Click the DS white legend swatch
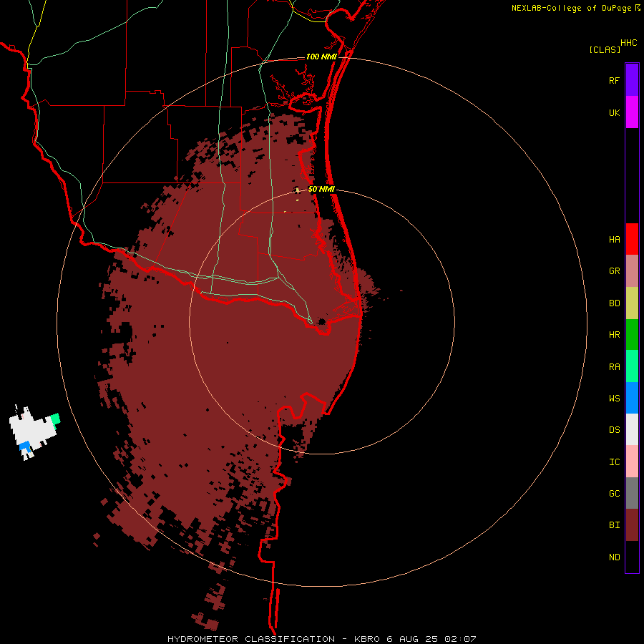 tap(632, 429)
